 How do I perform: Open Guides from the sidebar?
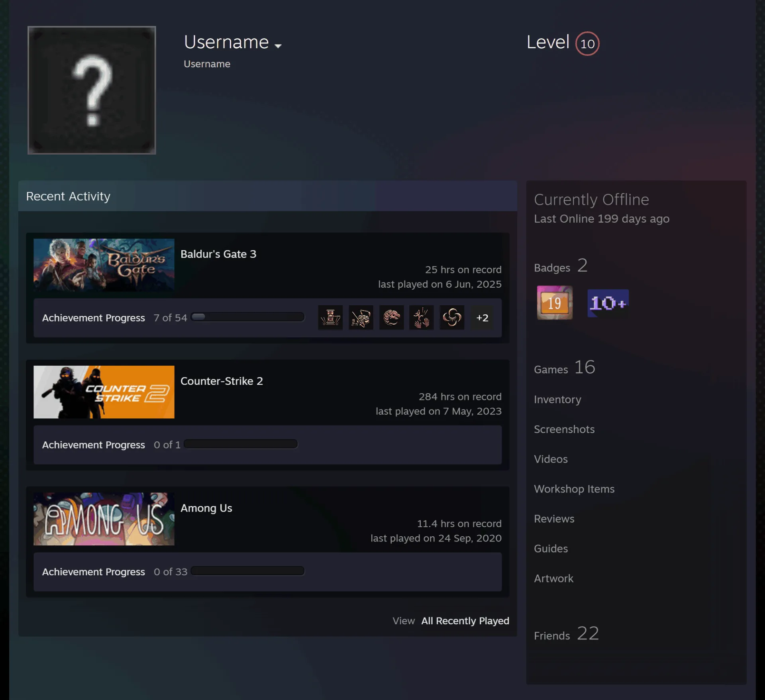click(551, 549)
